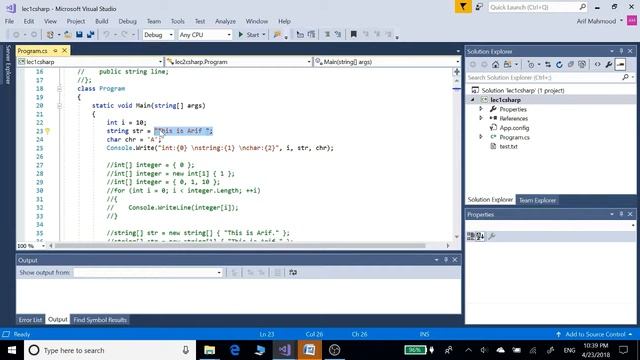Screen dimensions: 640x360
Task: Expand the Program.cs tree node
Action: point(481,137)
